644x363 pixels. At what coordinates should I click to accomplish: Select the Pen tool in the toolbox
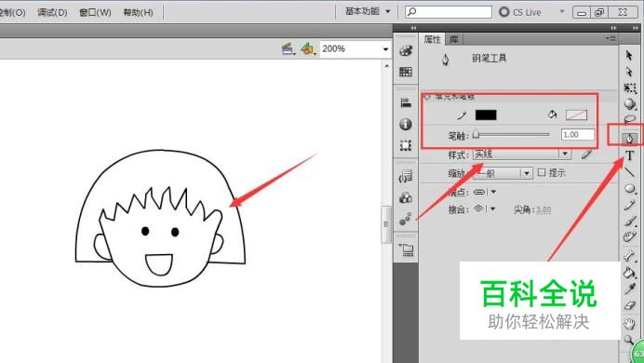[x=629, y=139]
